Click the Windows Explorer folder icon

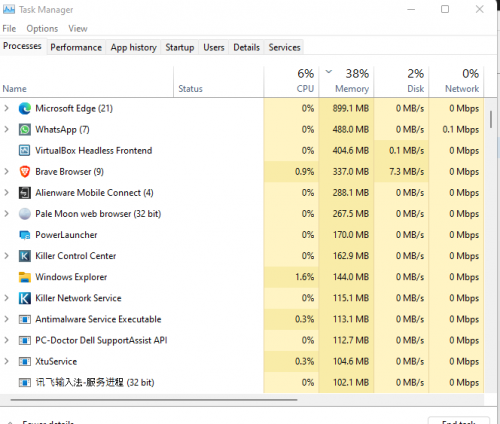25,277
